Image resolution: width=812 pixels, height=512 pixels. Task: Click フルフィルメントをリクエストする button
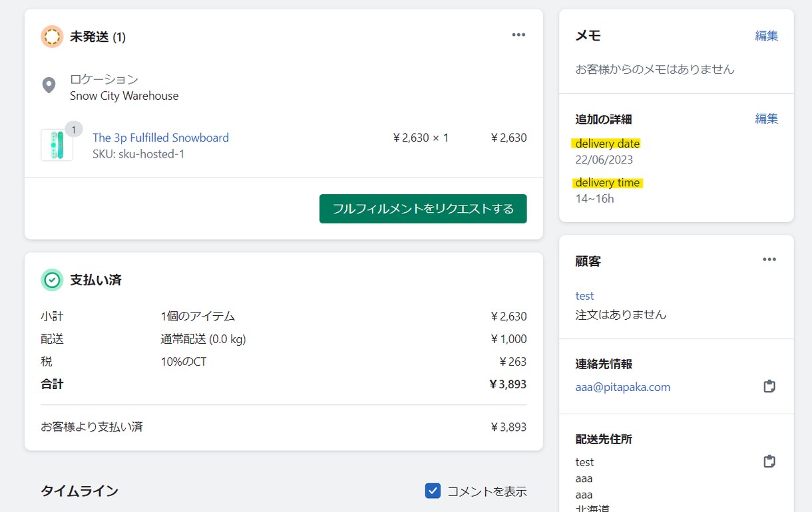click(x=423, y=209)
